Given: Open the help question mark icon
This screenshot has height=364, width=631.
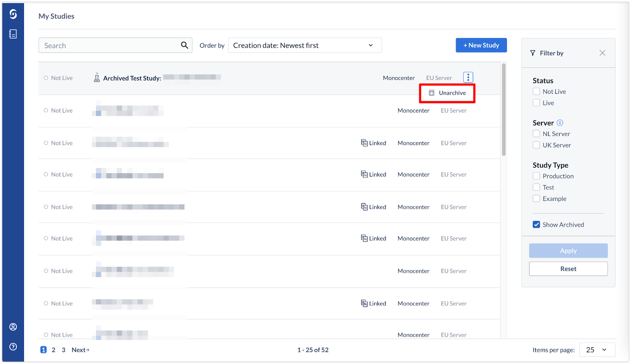Looking at the screenshot, I should (x=13, y=347).
